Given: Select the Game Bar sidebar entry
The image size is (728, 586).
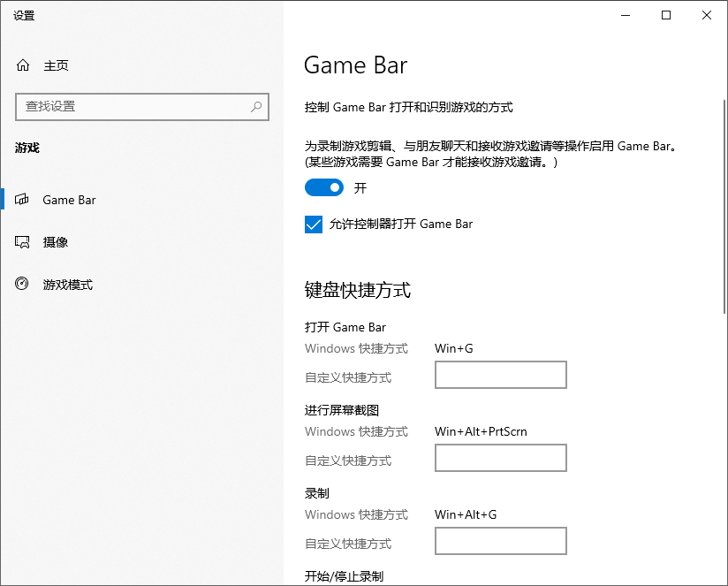Looking at the screenshot, I should click(x=69, y=200).
